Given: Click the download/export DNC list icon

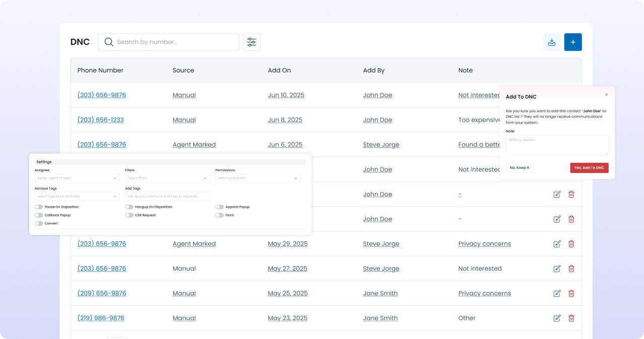Looking at the screenshot, I should coord(551,42).
